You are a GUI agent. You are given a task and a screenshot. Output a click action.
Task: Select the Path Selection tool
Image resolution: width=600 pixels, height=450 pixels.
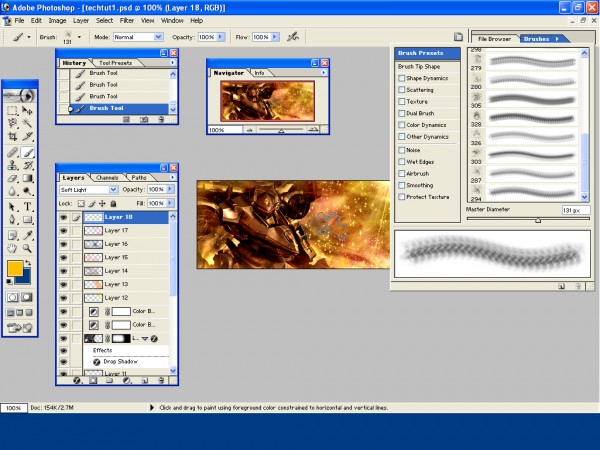[x=12, y=207]
